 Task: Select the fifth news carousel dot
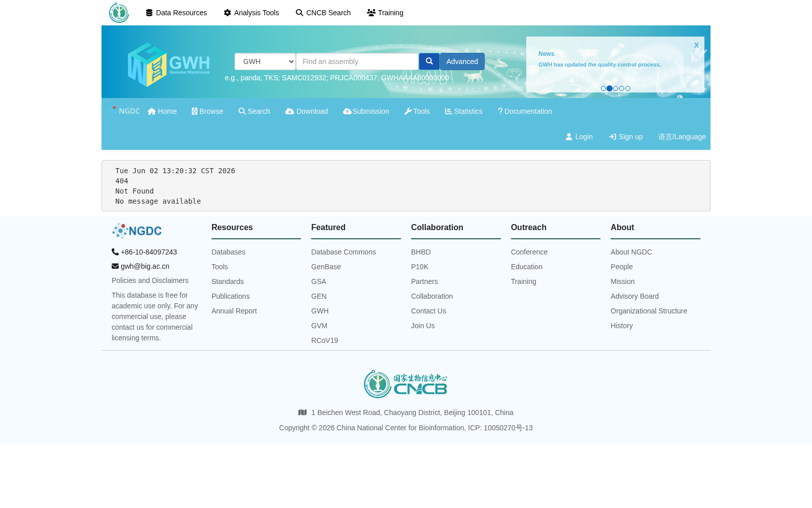(628, 88)
